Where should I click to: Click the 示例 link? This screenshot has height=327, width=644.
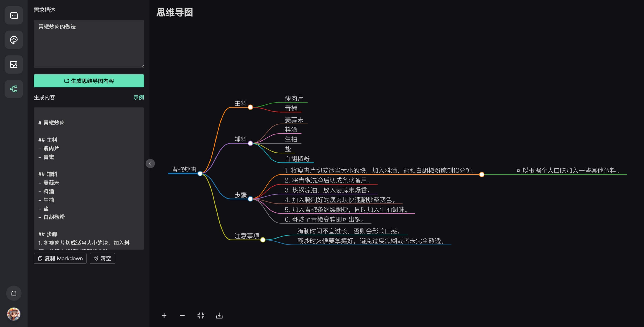138,97
